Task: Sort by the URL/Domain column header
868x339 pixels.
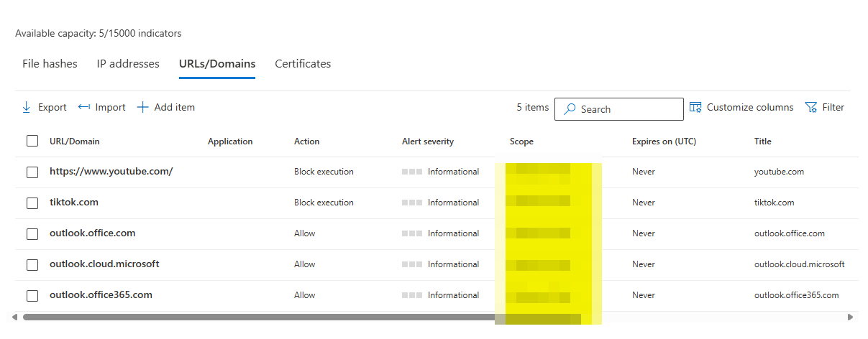Action: click(75, 141)
